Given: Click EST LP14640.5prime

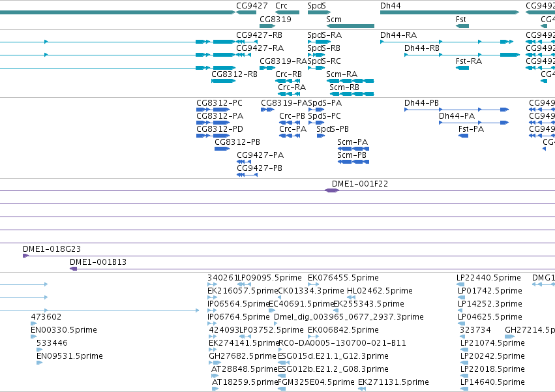Looking at the screenshot, I should 464,389.
